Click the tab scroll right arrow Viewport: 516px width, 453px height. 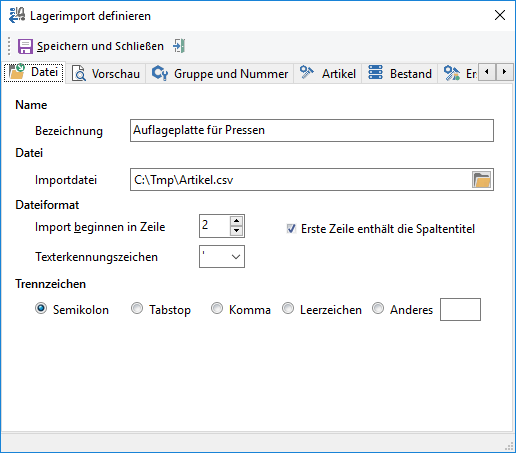coord(504,72)
